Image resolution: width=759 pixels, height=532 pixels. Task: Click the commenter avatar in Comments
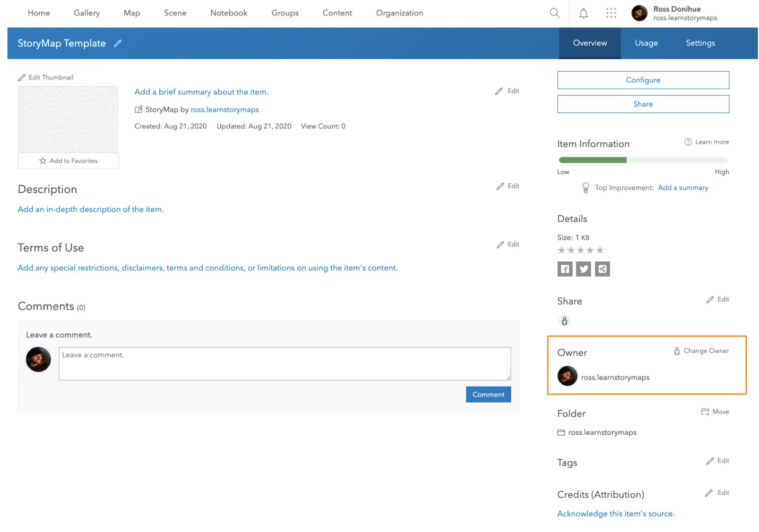[39, 359]
